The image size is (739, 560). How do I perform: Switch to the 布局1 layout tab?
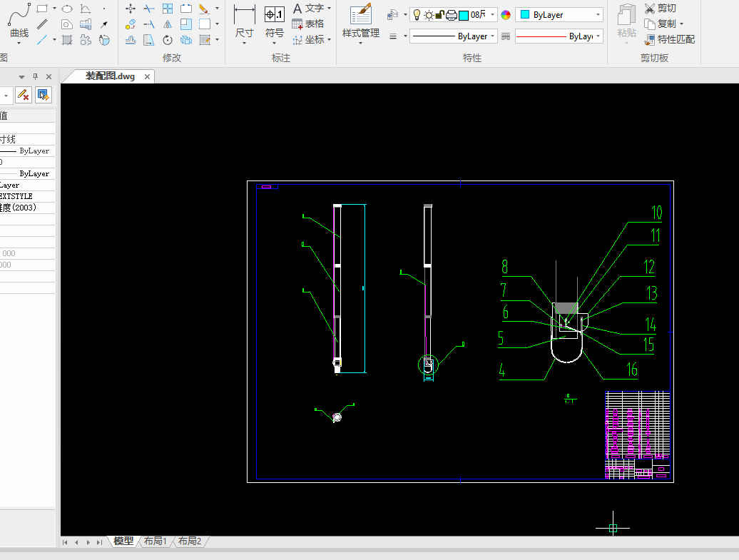pos(155,541)
